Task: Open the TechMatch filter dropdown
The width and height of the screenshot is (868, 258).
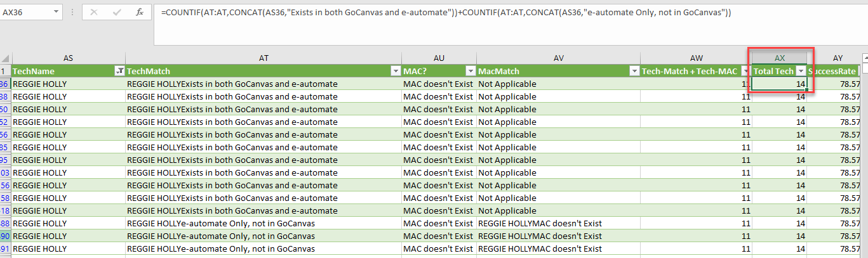Action: click(x=396, y=71)
